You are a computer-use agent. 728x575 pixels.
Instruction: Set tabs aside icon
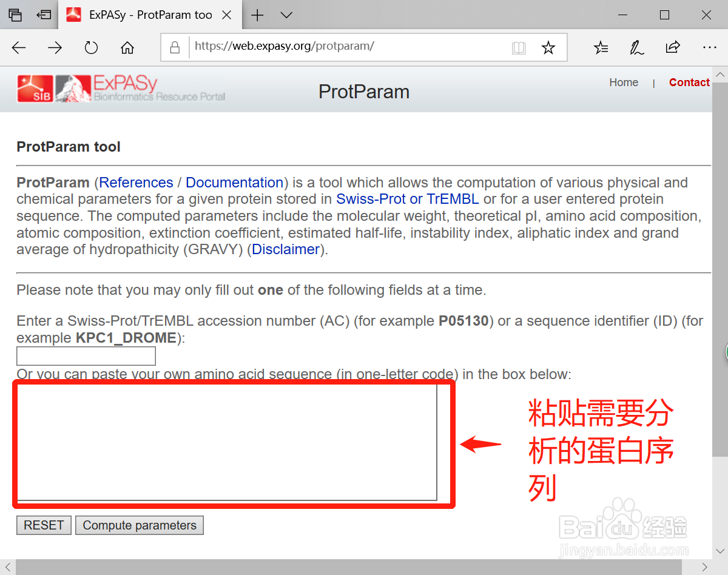(x=44, y=15)
